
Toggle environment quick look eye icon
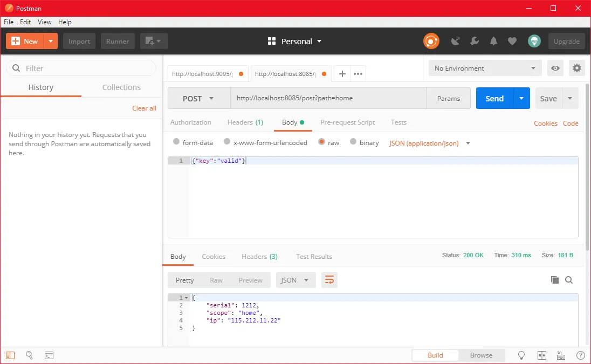pos(555,68)
